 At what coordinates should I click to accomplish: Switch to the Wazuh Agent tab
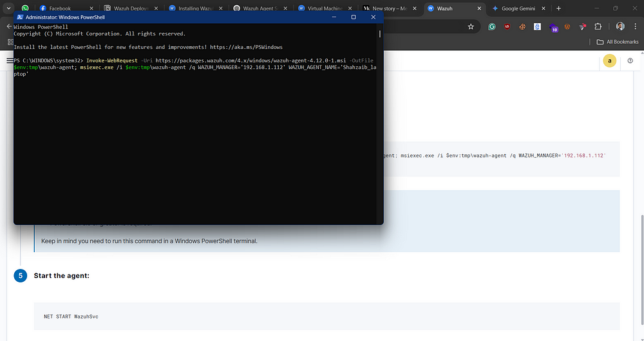(254, 8)
